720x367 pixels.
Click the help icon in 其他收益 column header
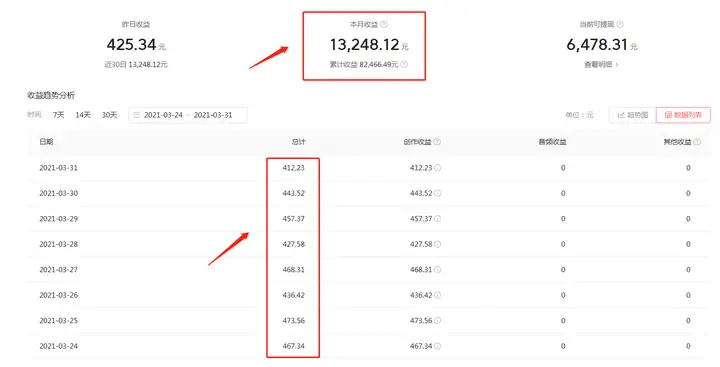pyautogui.click(x=697, y=142)
